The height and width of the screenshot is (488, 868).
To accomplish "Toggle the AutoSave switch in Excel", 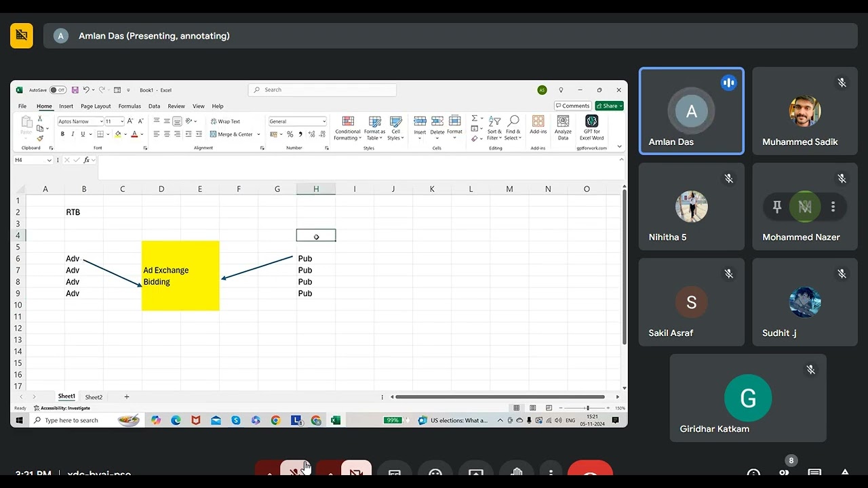I will click(x=58, y=90).
